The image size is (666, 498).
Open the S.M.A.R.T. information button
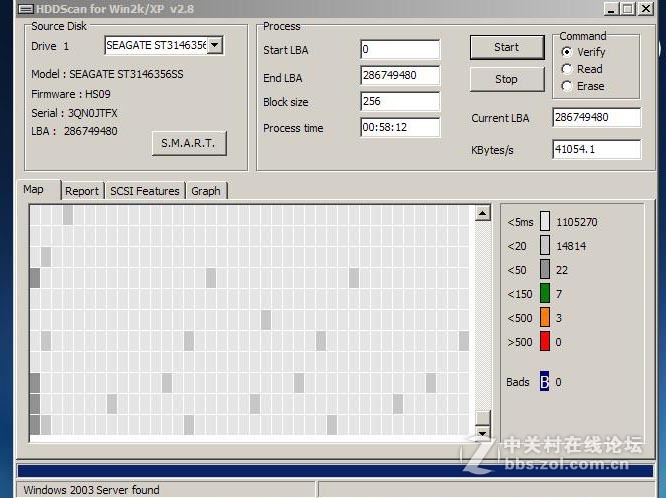[188, 143]
